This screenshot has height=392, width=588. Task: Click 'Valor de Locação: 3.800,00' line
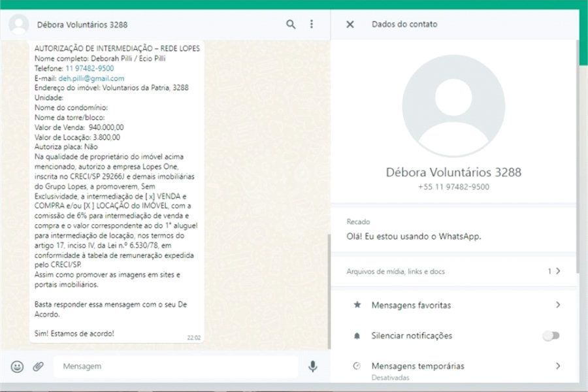pos(77,137)
